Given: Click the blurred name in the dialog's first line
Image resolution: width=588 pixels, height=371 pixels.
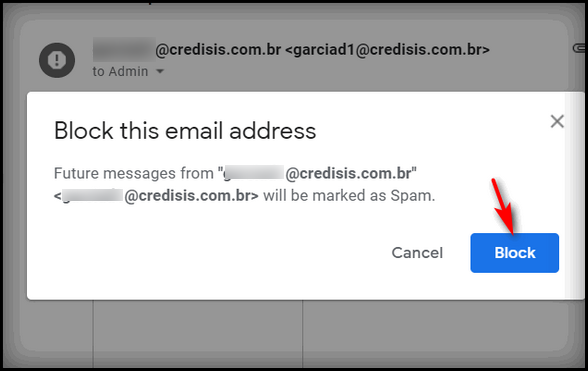Looking at the screenshot, I should coord(254,173).
